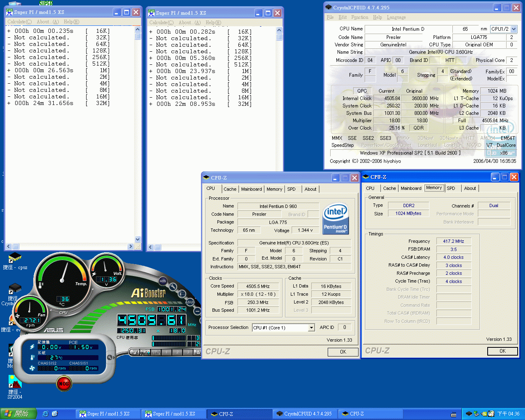Select AI Booster profile slot 2
Screen dimensions: 525x420
(x=177, y=352)
